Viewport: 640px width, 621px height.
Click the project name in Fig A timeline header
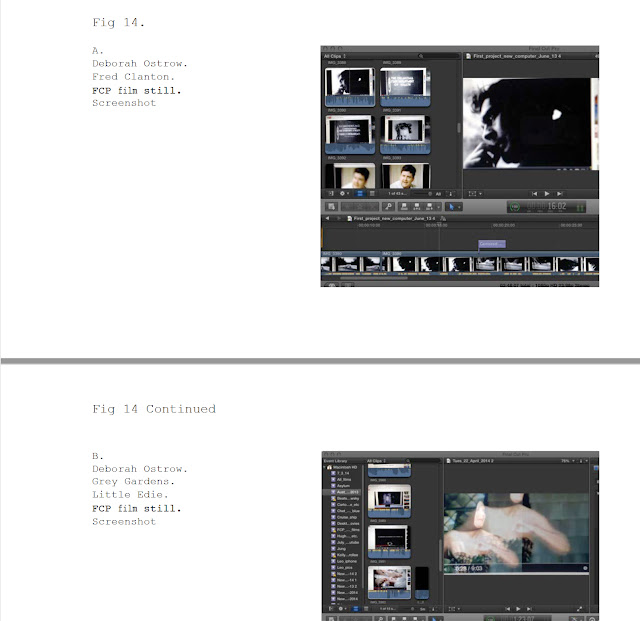tap(394, 218)
